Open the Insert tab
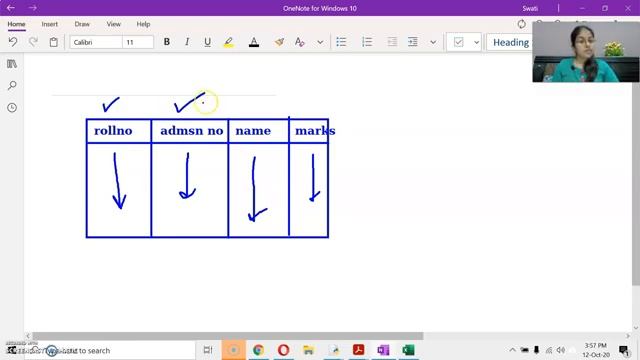 tap(49, 24)
